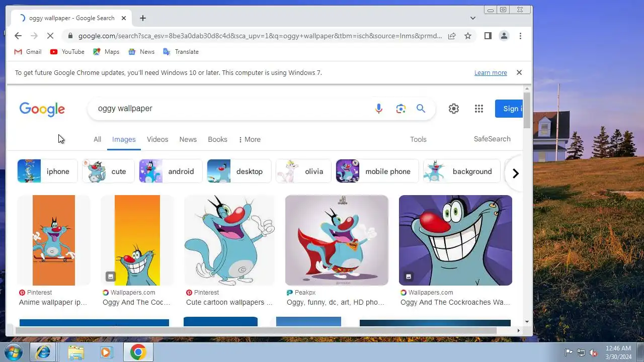Filter results by desktop chip
Viewport: 644px width, 362px height.
point(239,171)
